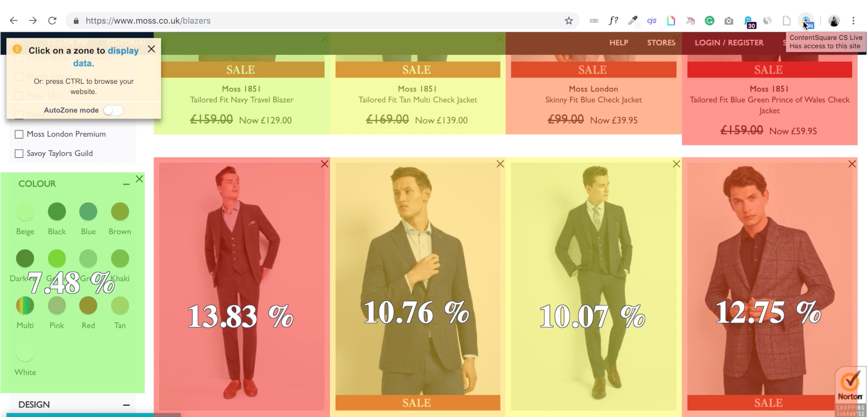Open the STORES menu item

(661, 43)
